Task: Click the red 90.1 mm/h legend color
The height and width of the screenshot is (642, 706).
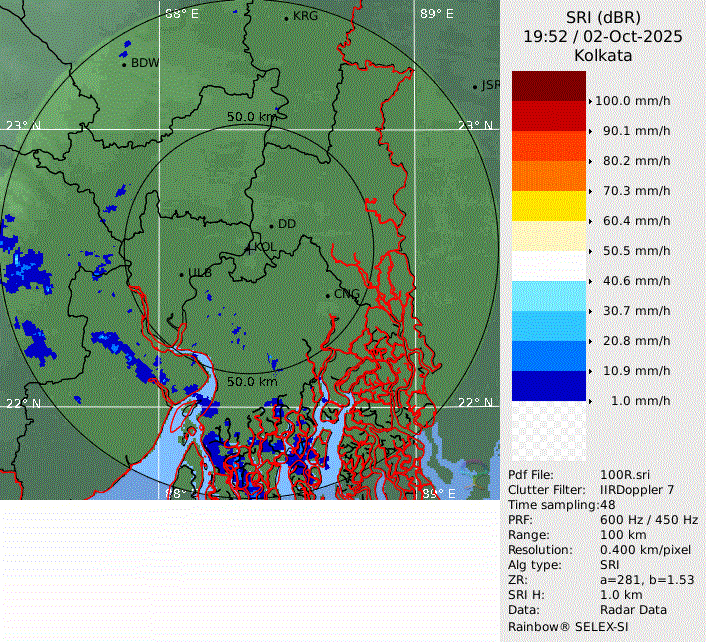Action: point(548,116)
